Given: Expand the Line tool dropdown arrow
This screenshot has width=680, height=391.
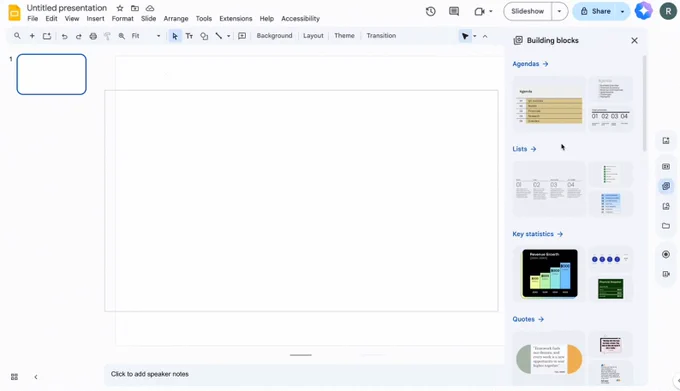Looking at the screenshot, I should [x=229, y=36].
